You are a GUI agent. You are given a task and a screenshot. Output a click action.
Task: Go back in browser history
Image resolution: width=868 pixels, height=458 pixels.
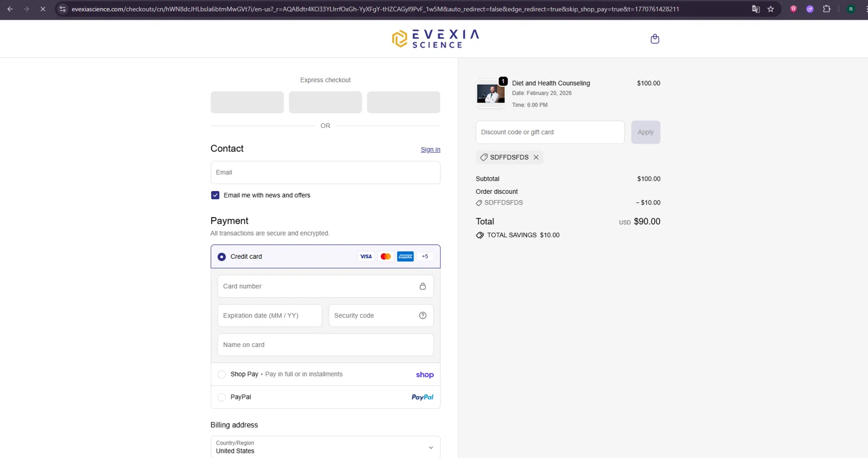coord(10,9)
